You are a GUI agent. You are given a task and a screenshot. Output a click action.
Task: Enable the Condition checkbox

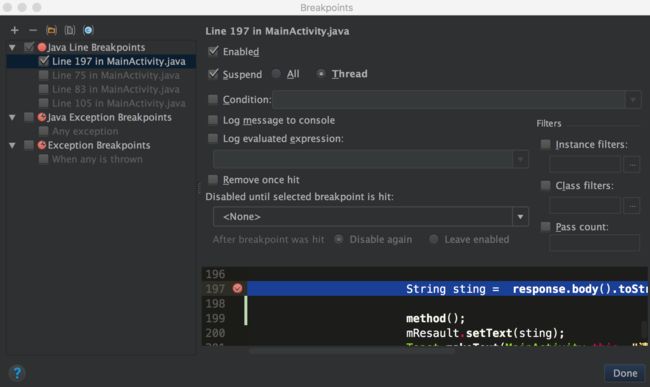coord(213,99)
